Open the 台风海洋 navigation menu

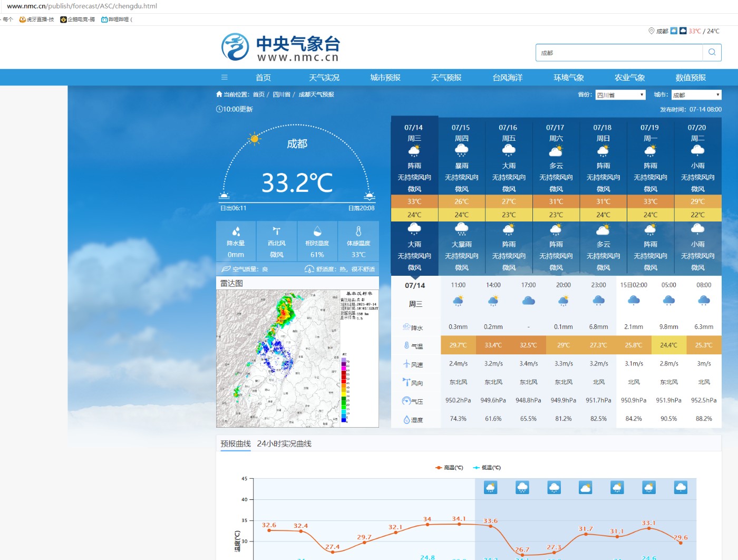point(508,78)
